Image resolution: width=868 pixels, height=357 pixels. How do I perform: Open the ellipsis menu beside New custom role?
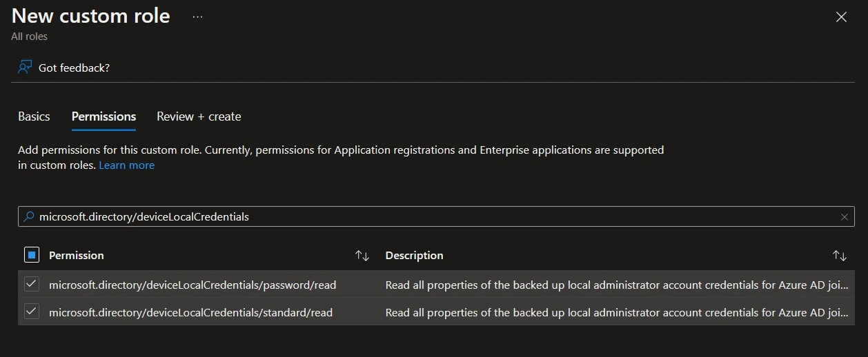tap(197, 17)
